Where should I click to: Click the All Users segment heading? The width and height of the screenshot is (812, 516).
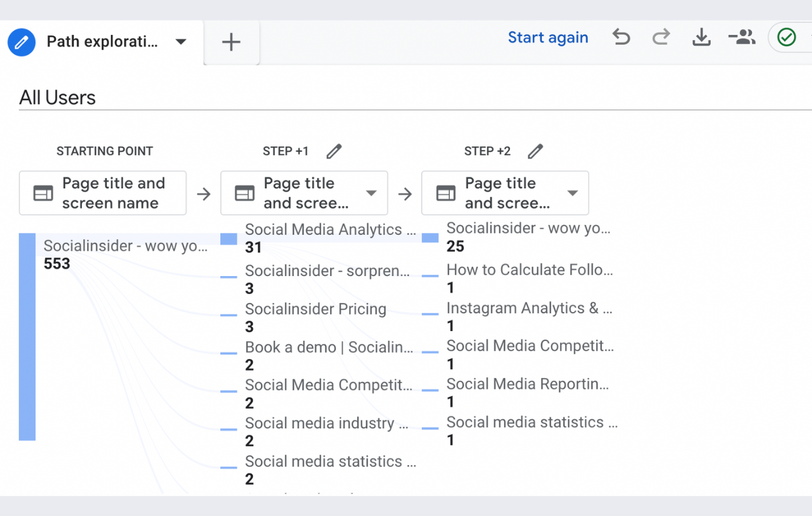click(57, 98)
